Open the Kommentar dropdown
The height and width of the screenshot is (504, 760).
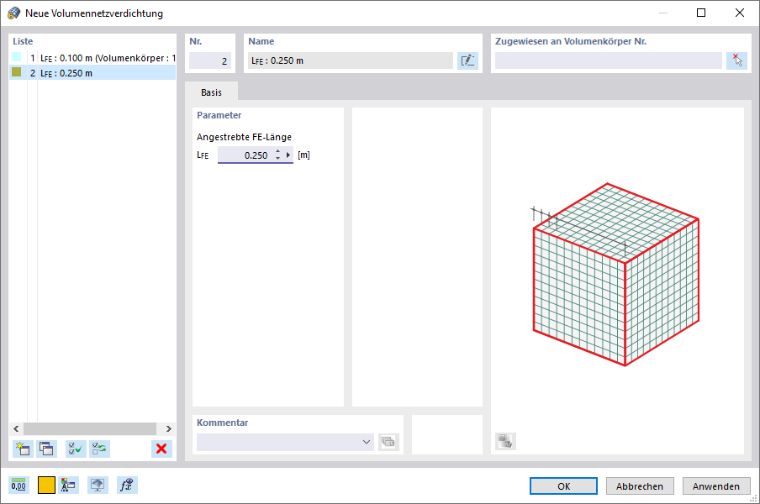[x=366, y=442]
